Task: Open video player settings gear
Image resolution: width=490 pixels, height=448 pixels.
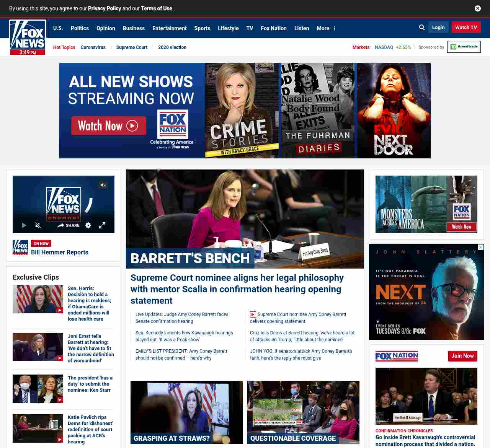Action: 88,225
